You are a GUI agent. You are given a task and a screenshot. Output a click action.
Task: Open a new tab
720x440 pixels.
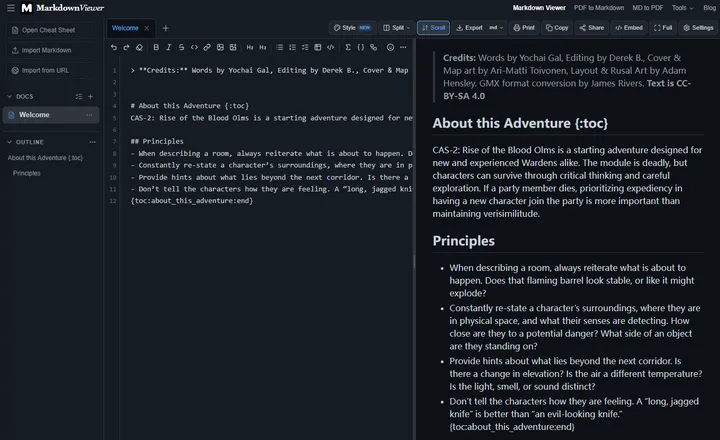166,28
